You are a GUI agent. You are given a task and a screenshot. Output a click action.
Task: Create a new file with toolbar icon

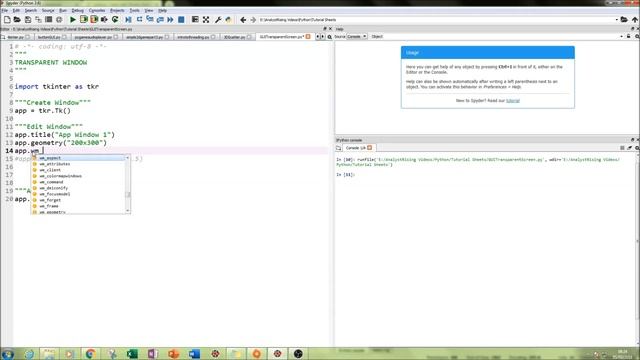coord(7,20)
